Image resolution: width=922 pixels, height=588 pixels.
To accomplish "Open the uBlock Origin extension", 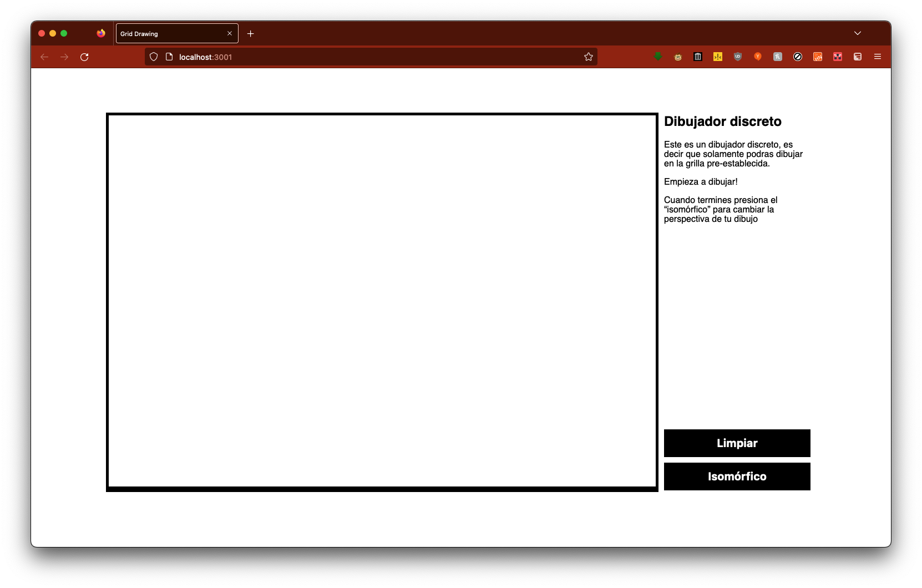I will [738, 57].
